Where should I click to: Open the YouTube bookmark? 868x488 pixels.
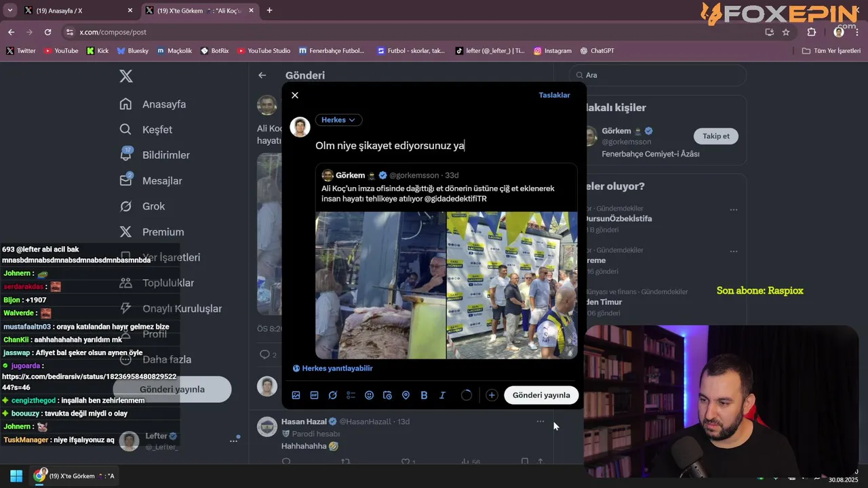coord(61,51)
